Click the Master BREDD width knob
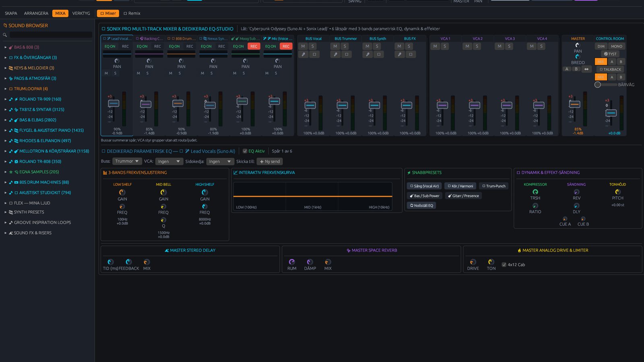The width and height of the screenshot is (644, 362). click(578, 56)
